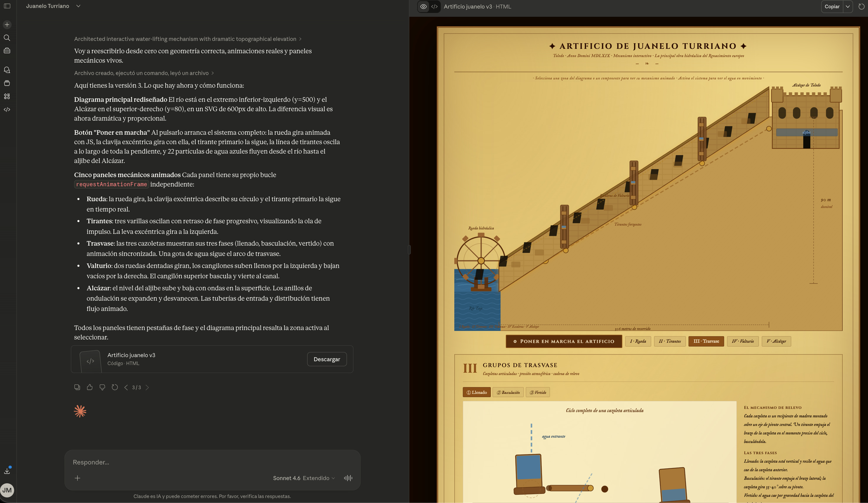Expand the Copiar dropdown arrow
The height and width of the screenshot is (503, 868).
point(848,6)
